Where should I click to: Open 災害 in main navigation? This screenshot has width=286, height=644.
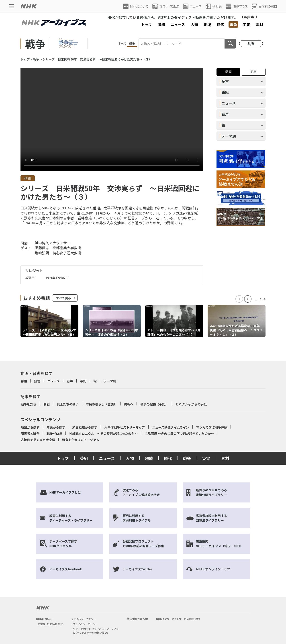coord(247,24)
